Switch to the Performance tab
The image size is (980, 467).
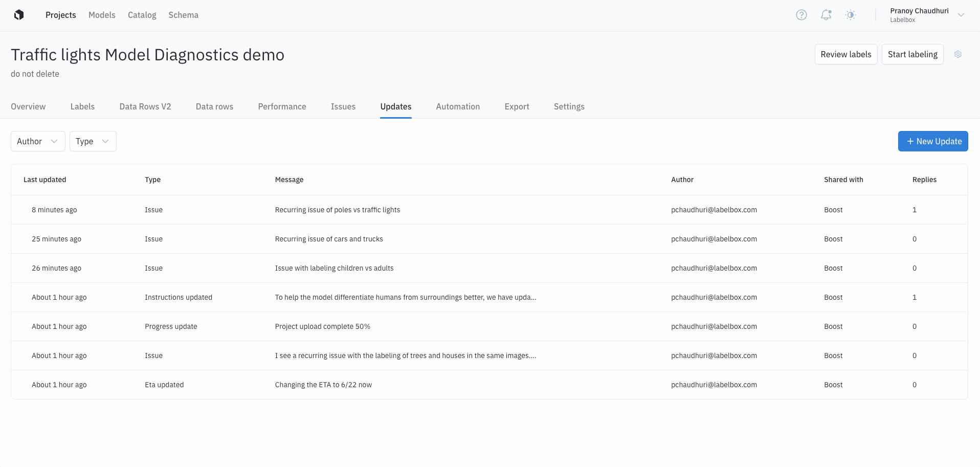(282, 106)
